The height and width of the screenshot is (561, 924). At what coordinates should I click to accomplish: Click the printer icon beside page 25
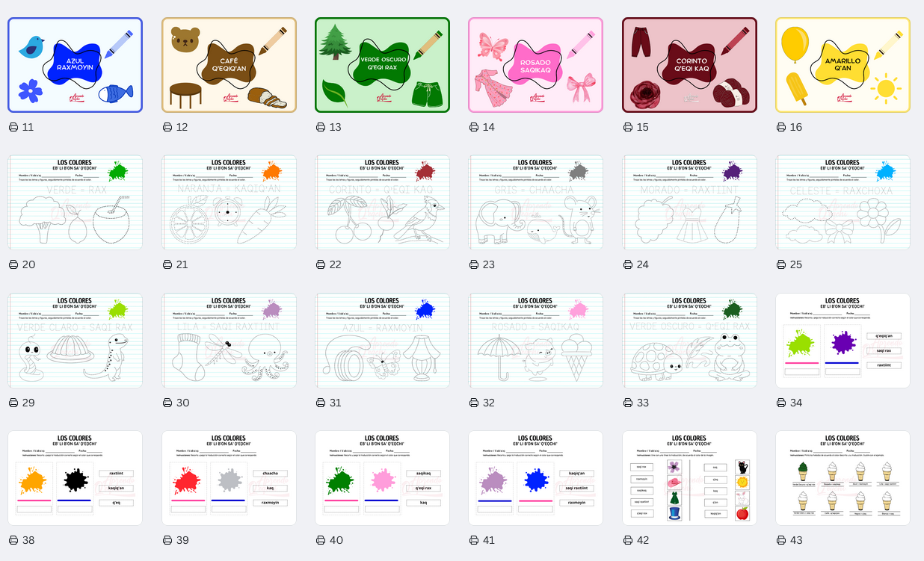781,264
